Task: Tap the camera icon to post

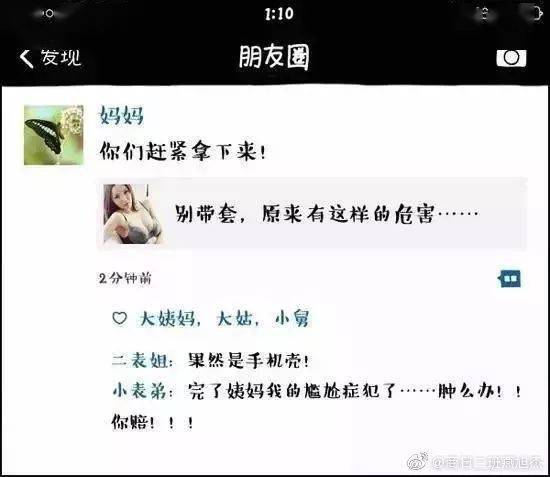Action: point(511,58)
